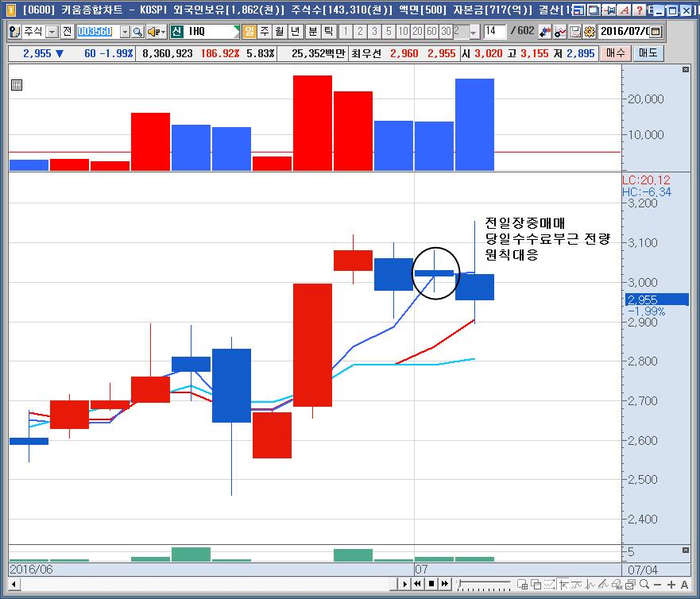Select the daily (일) chart period
The image size is (700, 599).
pos(249,32)
